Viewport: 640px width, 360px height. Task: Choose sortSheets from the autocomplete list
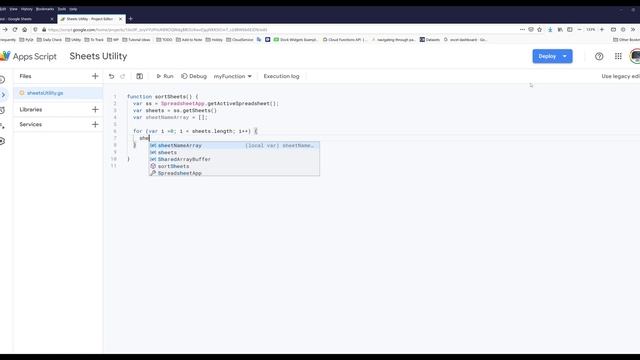point(234,166)
